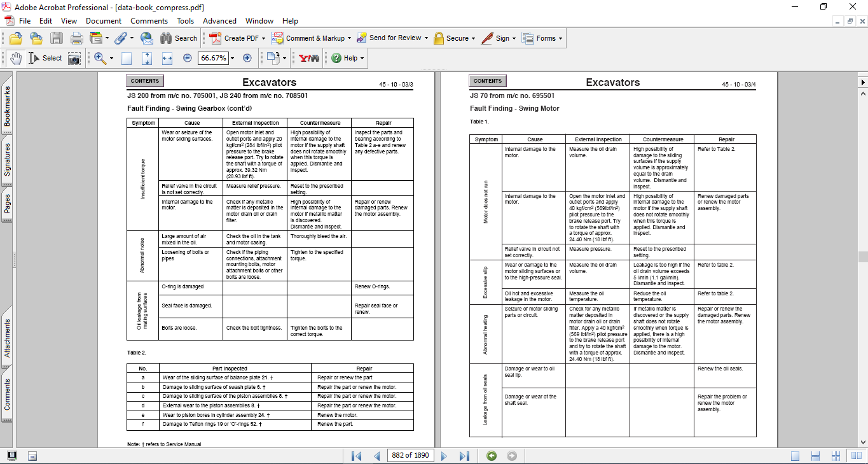Toggle full screen view in status bar
This screenshot has width=868, height=464.
(x=12, y=456)
